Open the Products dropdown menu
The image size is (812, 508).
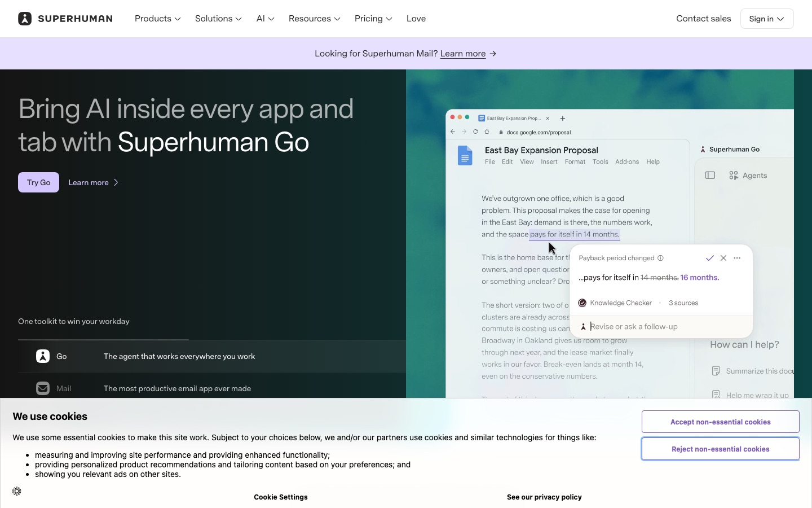point(158,19)
